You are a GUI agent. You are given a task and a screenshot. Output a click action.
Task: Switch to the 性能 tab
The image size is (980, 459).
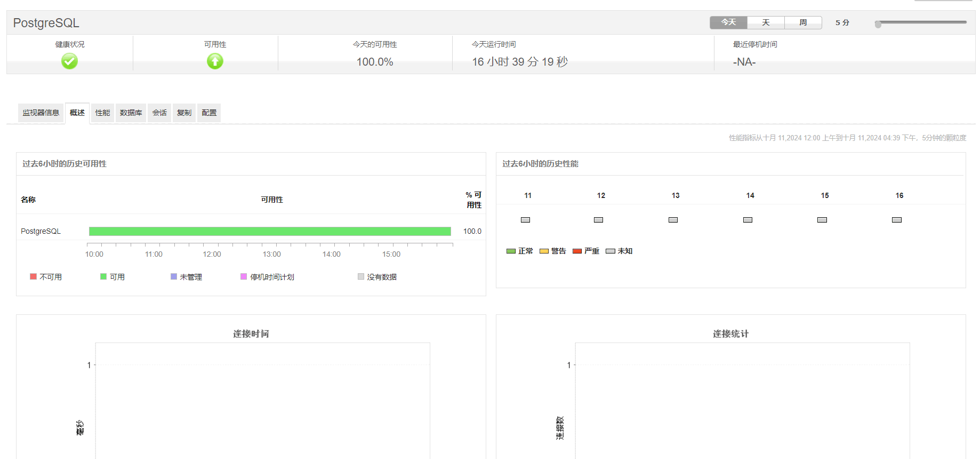point(102,113)
